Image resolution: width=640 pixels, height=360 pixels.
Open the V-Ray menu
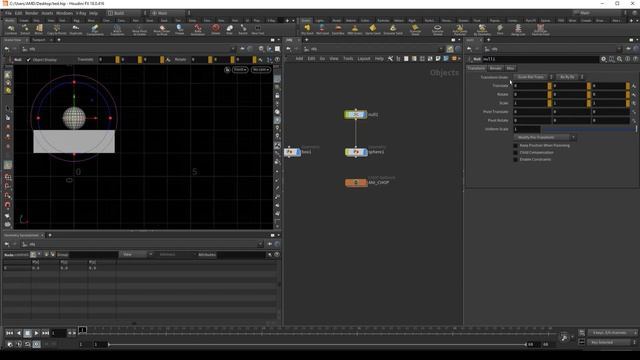point(81,13)
